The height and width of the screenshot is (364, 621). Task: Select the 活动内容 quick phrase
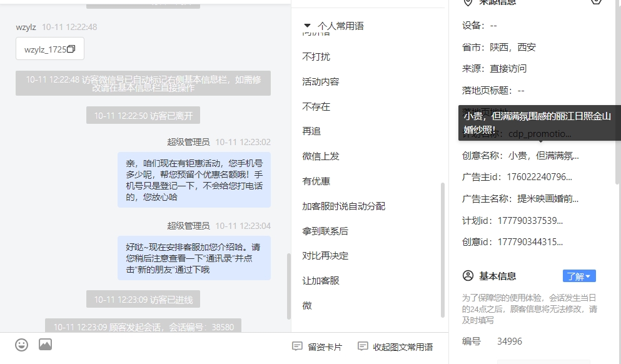(x=321, y=81)
